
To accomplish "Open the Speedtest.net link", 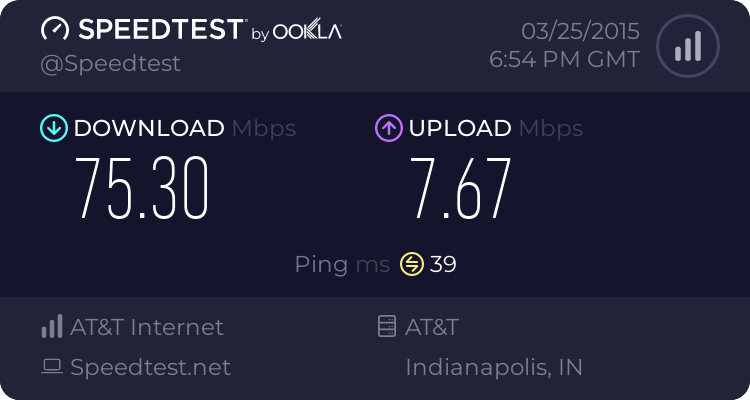I will (150, 367).
